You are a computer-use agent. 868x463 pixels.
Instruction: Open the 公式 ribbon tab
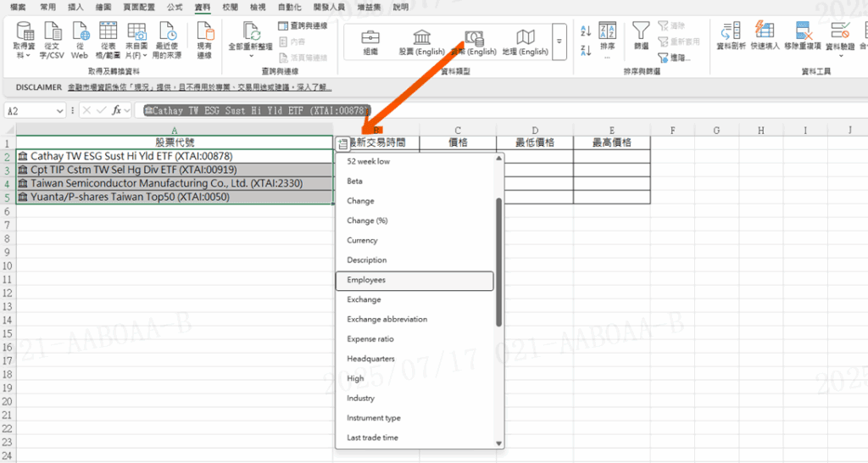(x=175, y=7)
